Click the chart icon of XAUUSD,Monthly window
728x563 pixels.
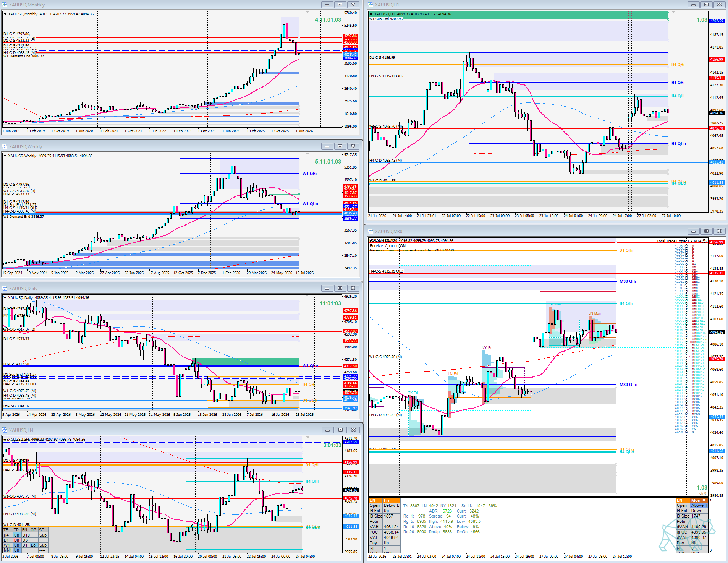click(x=5, y=5)
